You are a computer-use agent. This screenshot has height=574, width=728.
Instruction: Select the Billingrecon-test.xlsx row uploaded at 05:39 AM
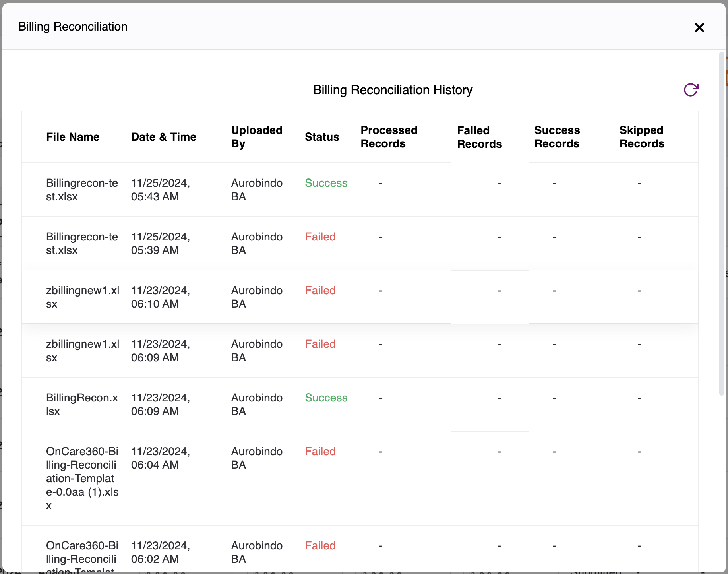click(x=360, y=243)
